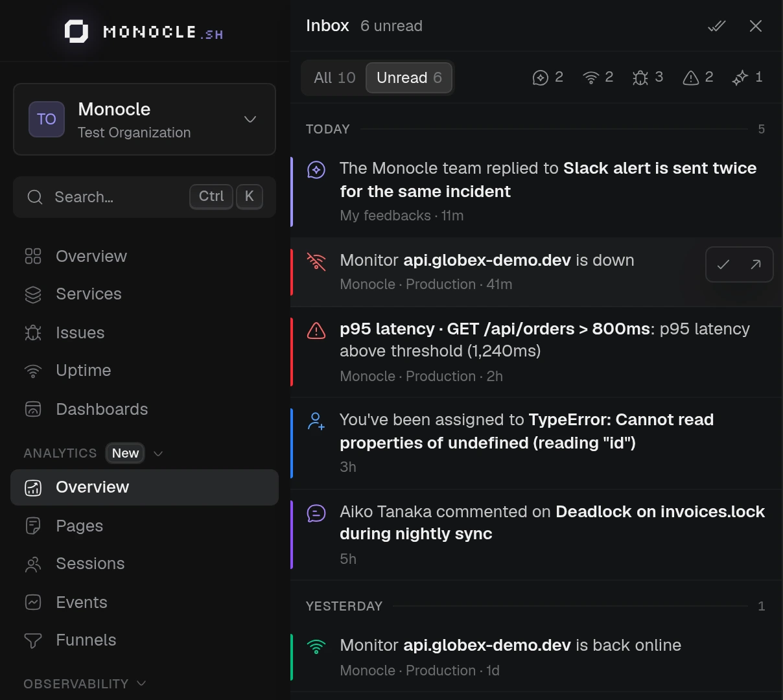Open the Issues bug icon in sidebar
Screen dimensions: 783x700
[33, 332]
